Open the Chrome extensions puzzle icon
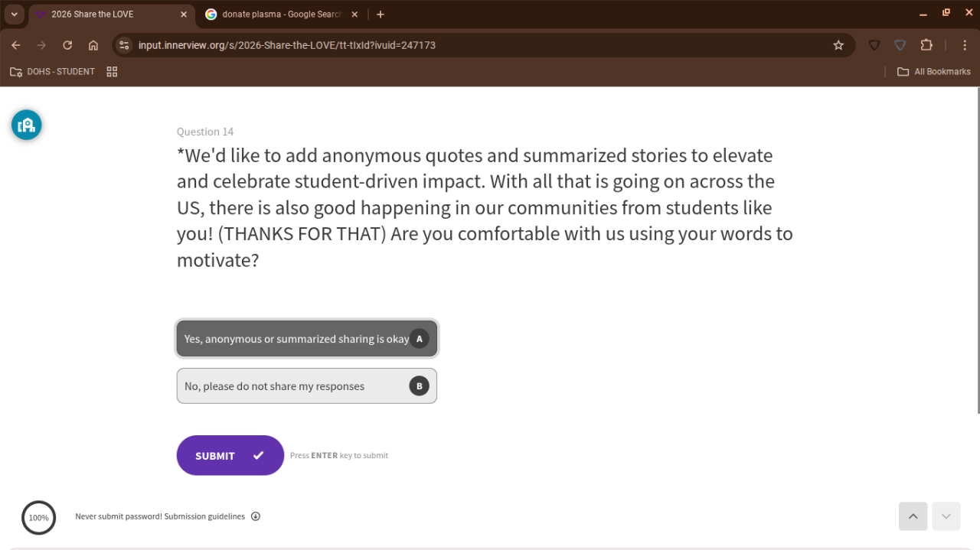The height and width of the screenshot is (550, 980). pyautogui.click(x=926, y=45)
